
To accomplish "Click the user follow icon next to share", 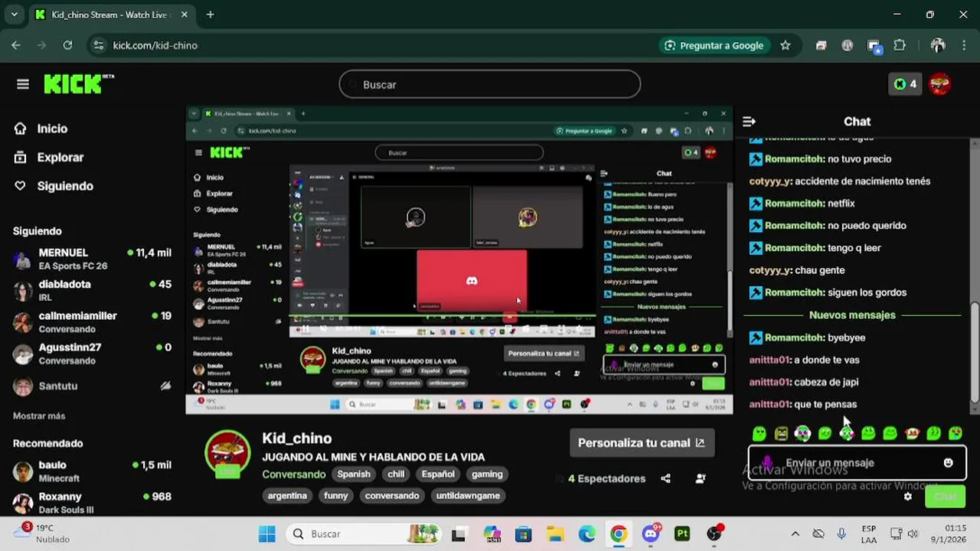I will [x=701, y=478].
